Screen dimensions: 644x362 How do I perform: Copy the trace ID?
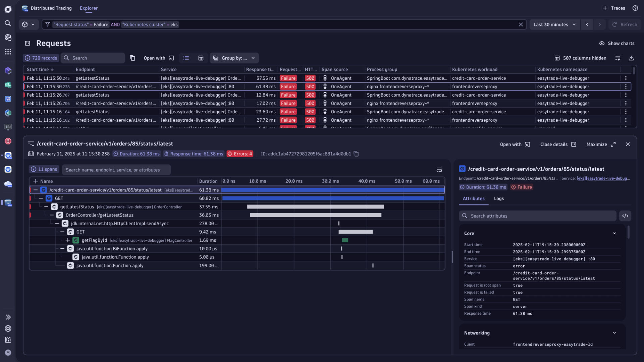click(356, 154)
